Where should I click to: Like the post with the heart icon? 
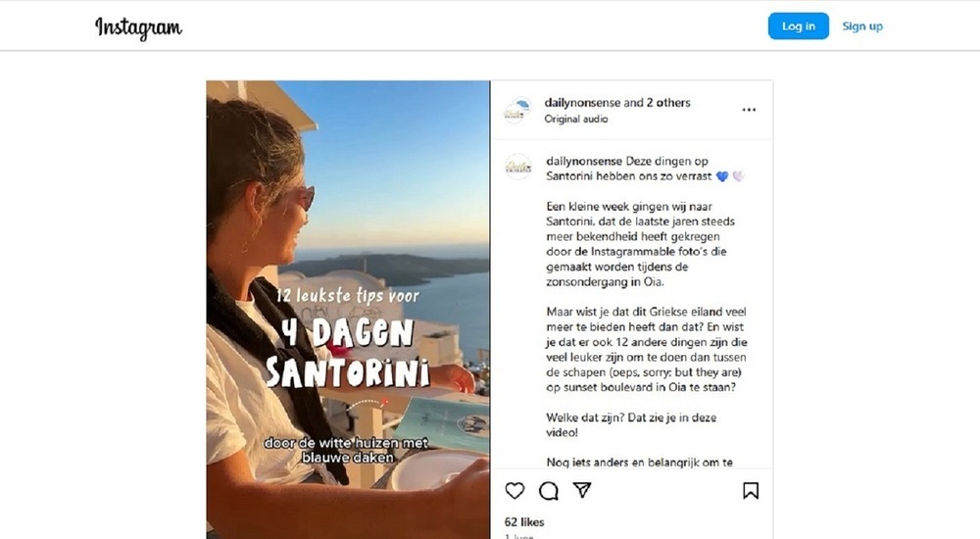pos(514,491)
